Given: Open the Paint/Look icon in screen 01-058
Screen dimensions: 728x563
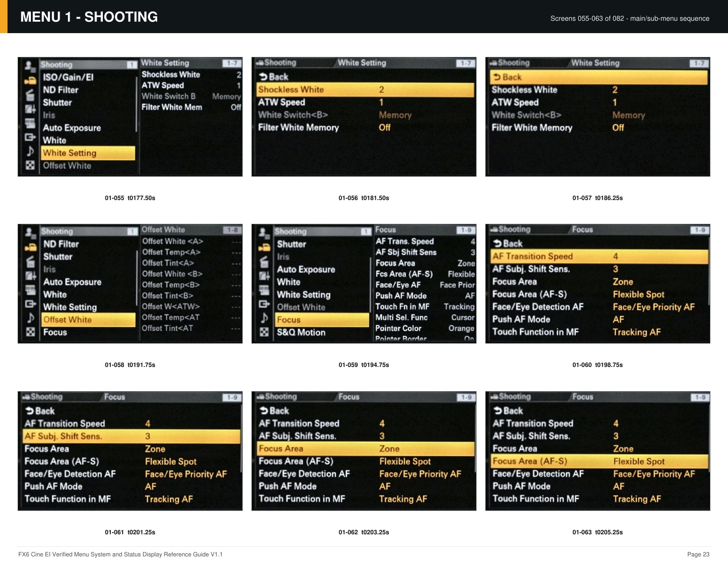Looking at the screenshot, I should [30, 276].
